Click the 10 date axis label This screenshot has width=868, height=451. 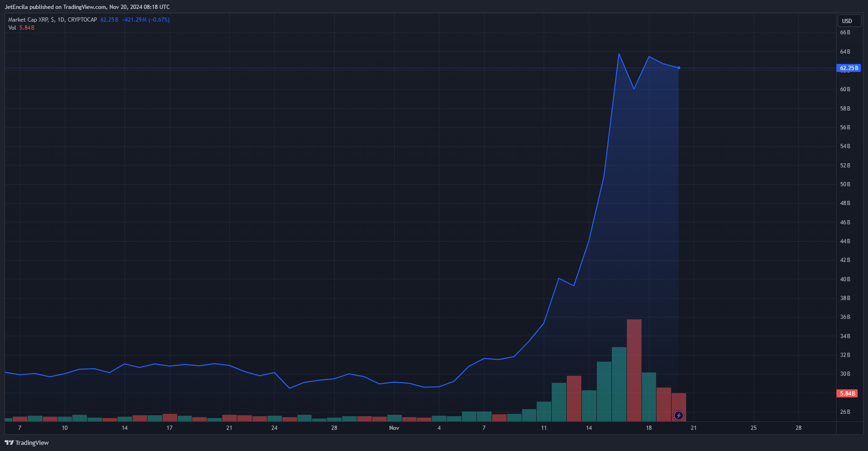[64, 428]
